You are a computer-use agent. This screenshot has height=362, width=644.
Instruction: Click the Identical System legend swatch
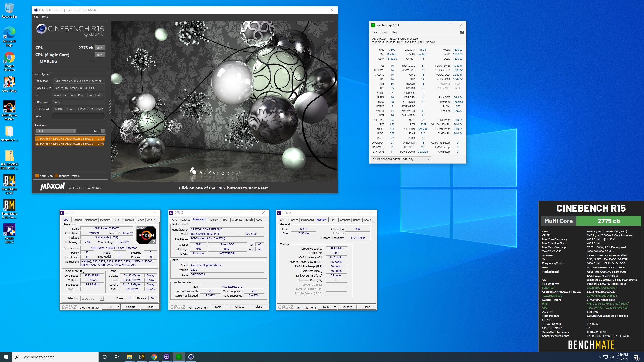(57, 176)
